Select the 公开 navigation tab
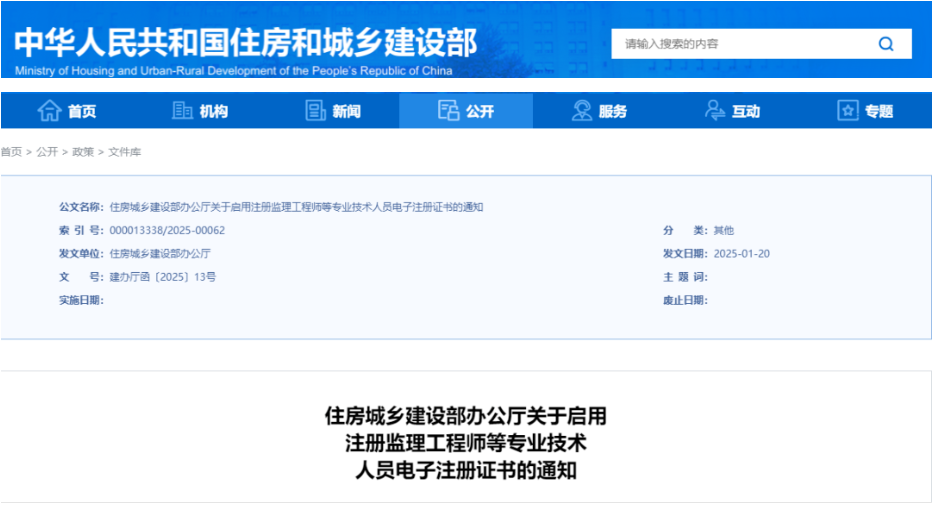The image size is (934, 514). (x=466, y=111)
